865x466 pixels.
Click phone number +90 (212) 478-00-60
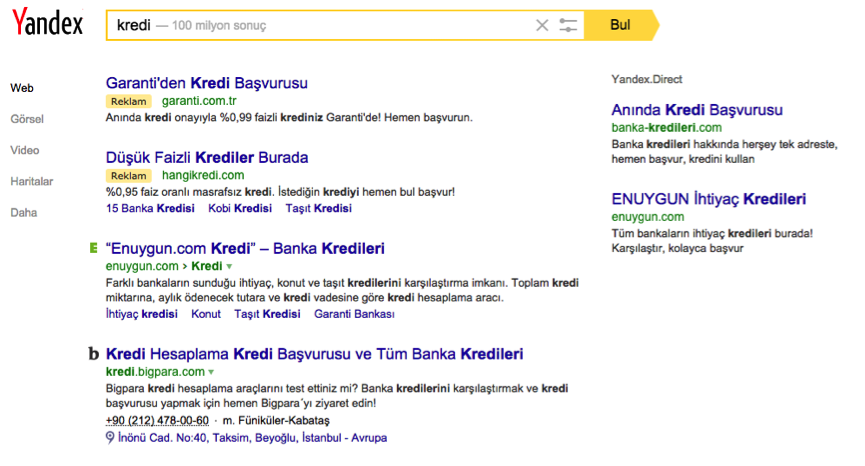pos(157,421)
